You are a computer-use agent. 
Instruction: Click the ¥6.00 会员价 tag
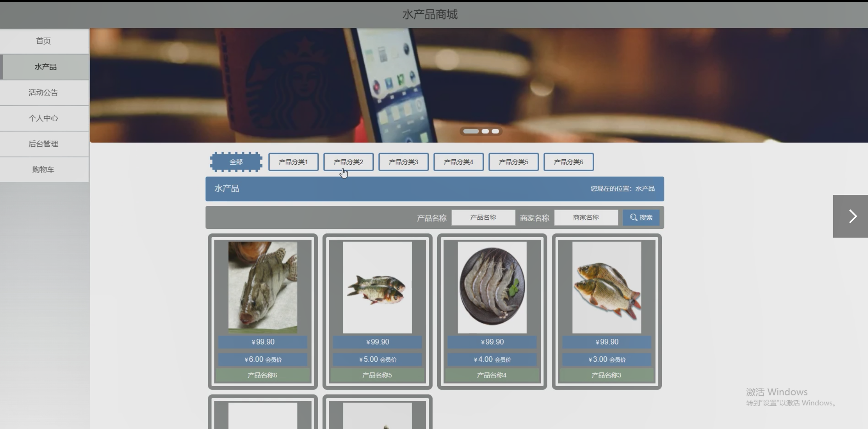tap(263, 359)
